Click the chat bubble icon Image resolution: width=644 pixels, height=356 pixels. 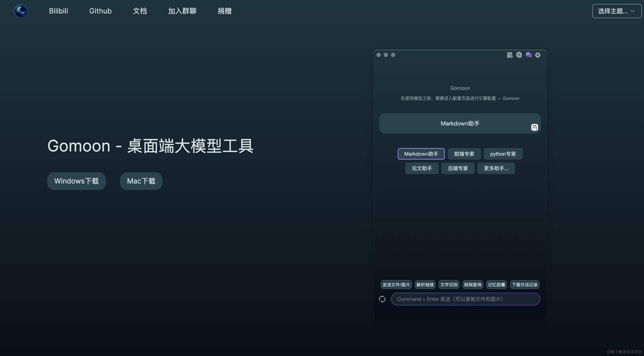click(528, 55)
